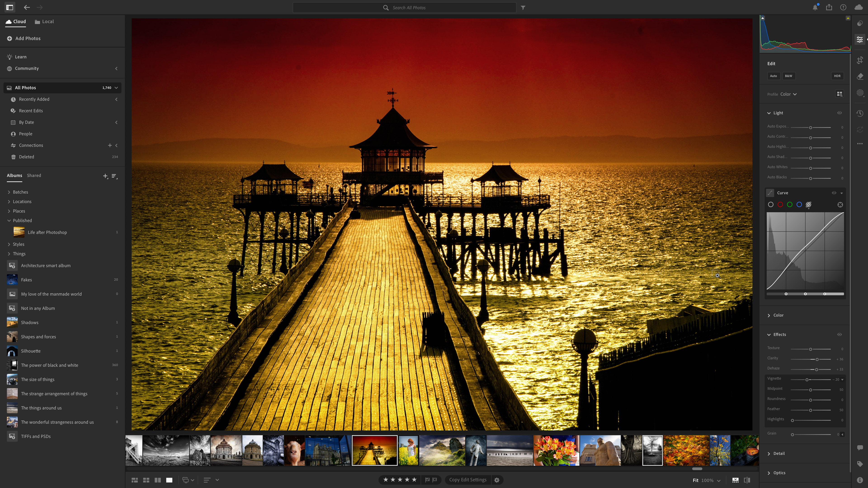Click the Auto edit button

click(x=773, y=76)
